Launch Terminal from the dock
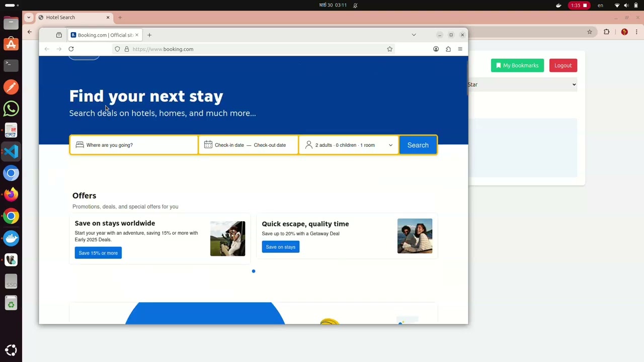Image resolution: width=644 pixels, height=362 pixels. coord(11,65)
